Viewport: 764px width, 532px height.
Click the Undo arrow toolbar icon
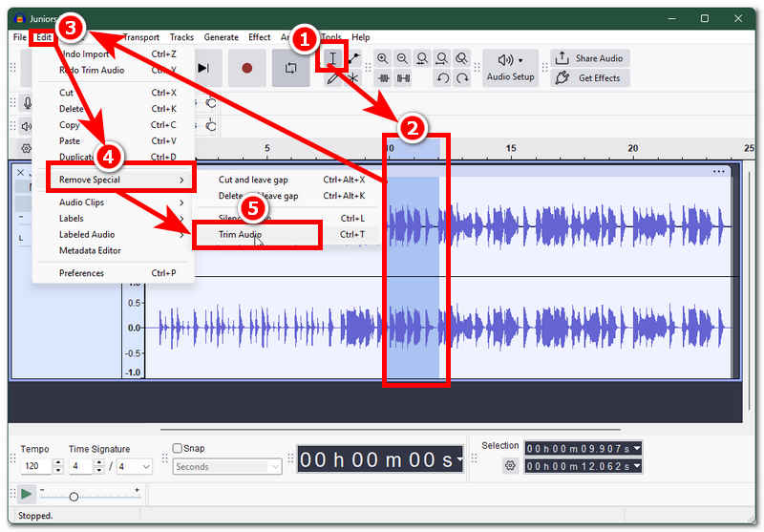coord(442,78)
